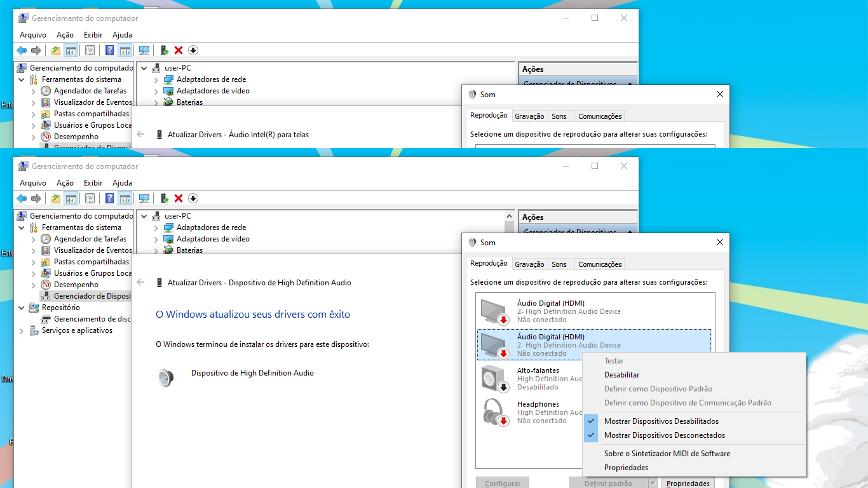The height and width of the screenshot is (488, 868).
Task: Click Ações panel header in lower window
Action: point(578,217)
